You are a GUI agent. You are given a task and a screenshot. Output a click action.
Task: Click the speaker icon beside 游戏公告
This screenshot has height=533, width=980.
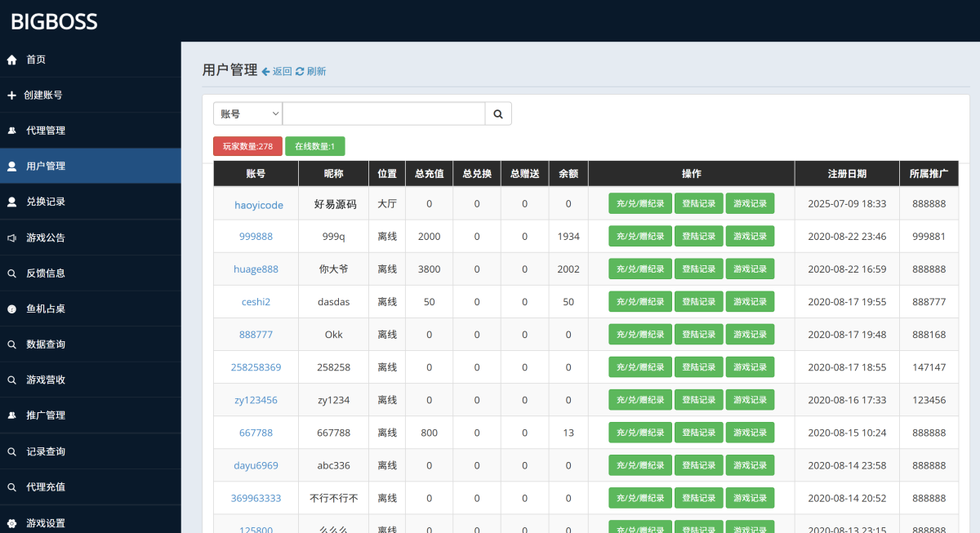[x=12, y=238]
